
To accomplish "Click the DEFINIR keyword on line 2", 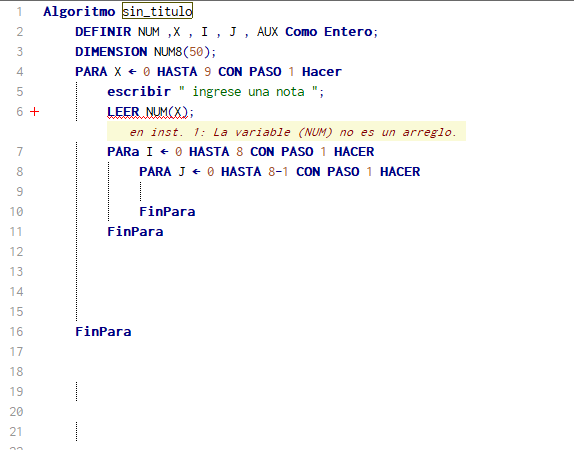I will point(103,32).
